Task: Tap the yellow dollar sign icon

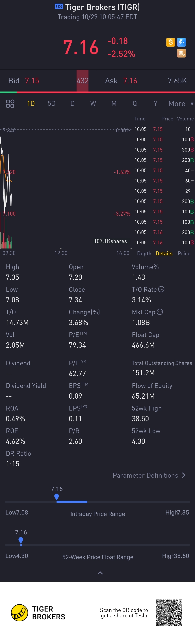Action: [x=170, y=42]
